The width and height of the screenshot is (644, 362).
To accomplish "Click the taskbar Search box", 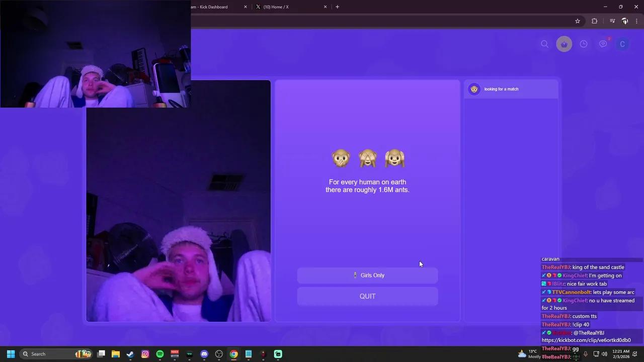I will coord(55,354).
